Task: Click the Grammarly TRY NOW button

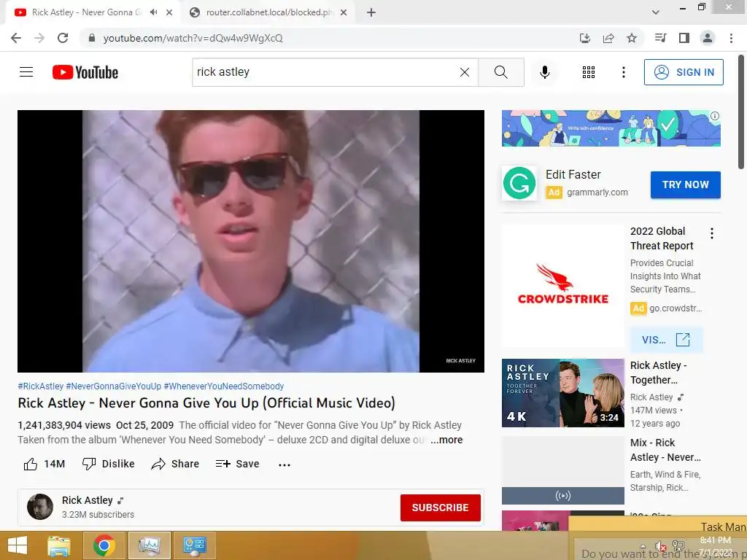Action: [686, 184]
